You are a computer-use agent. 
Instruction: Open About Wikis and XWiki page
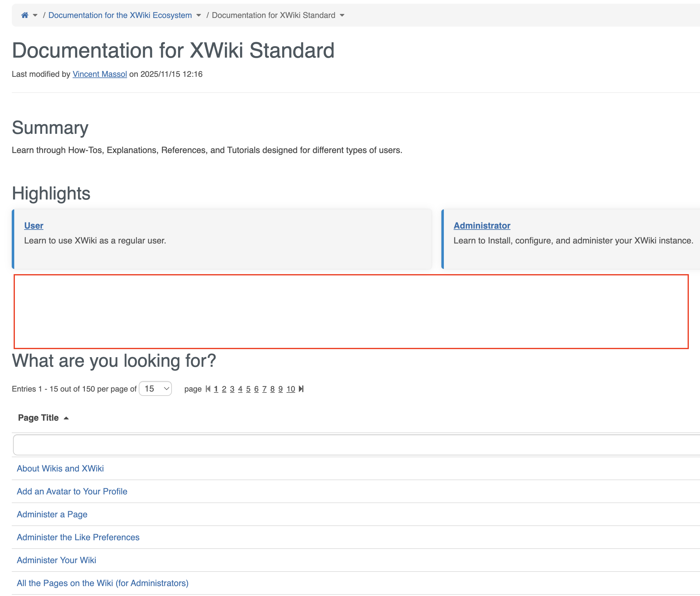point(60,468)
